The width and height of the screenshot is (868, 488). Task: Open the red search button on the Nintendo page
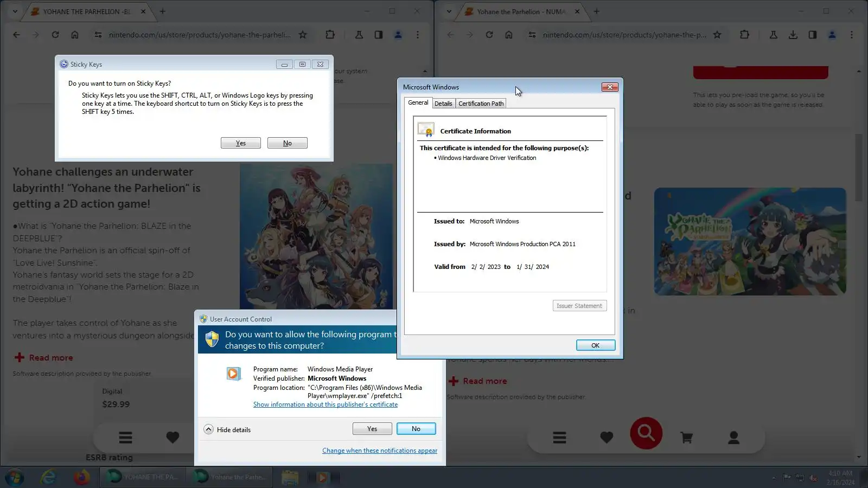pyautogui.click(x=646, y=433)
